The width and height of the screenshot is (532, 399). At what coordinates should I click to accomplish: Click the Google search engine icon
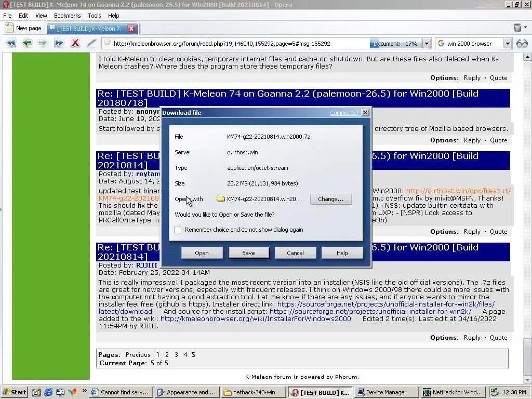441,44
